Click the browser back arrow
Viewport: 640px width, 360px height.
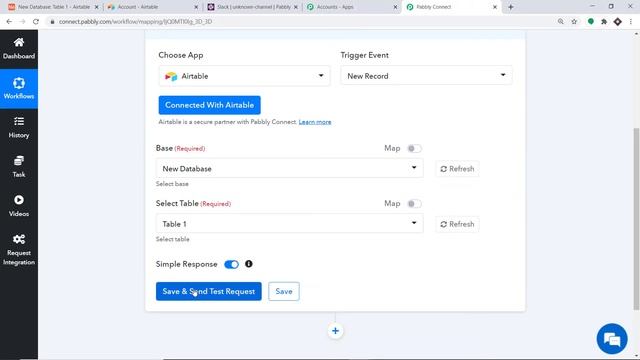pos(9,22)
